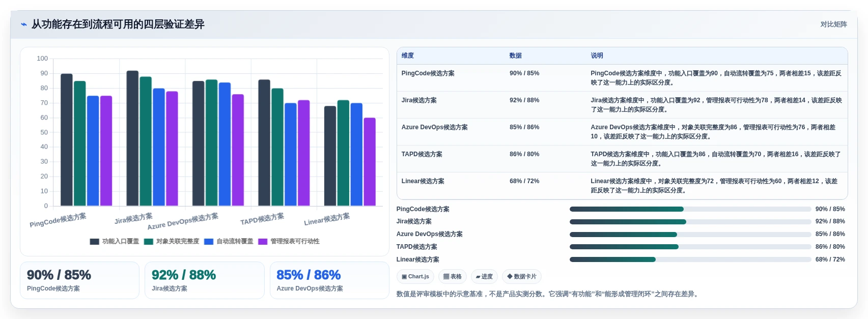Click the blue lightning icon beside the title
This screenshot has width=868, height=319.
(x=23, y=24)
